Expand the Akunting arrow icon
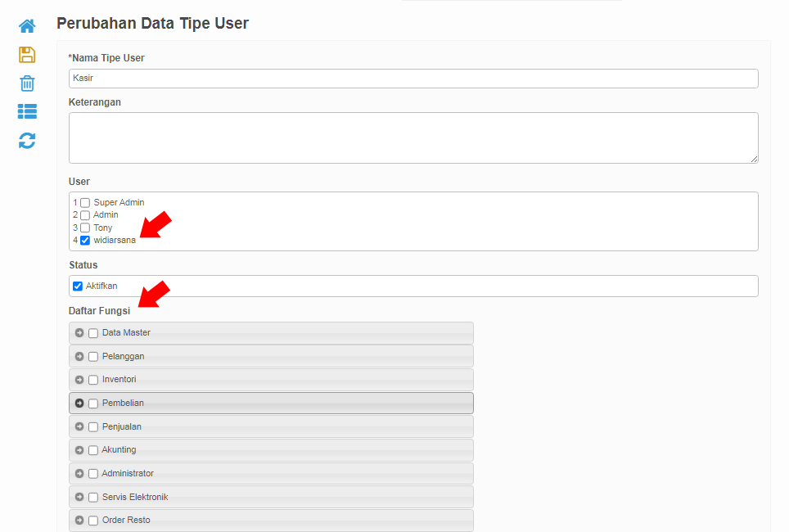Image resolution: width=789 pixels, height=532 pixels. 79,450
